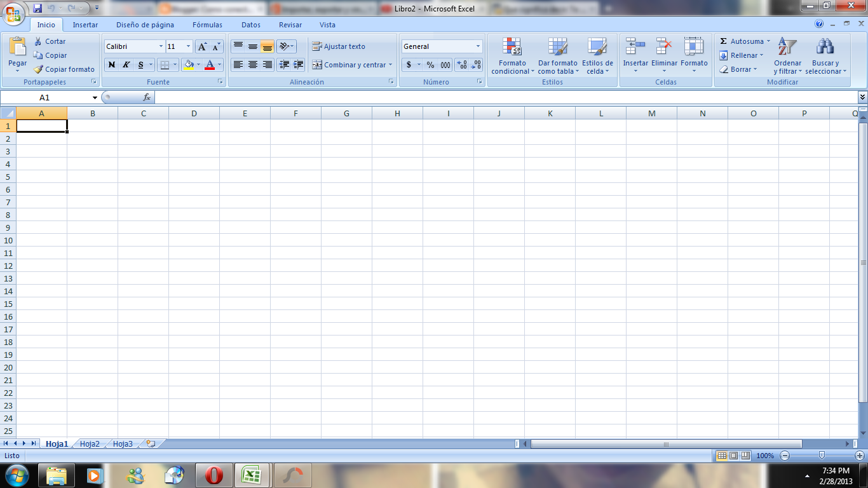Align text to middle vertically
868x488 pixels.
[x=253, y=46]
